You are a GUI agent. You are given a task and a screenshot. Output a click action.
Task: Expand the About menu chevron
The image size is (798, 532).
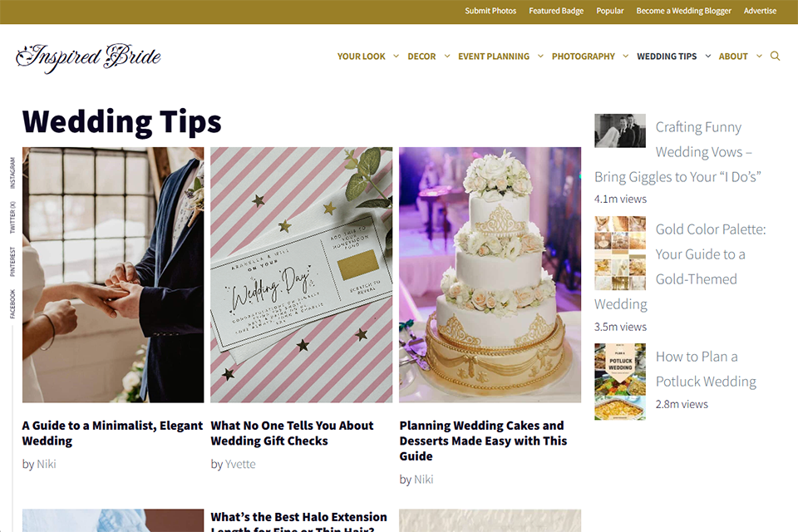tap(759, 56)
